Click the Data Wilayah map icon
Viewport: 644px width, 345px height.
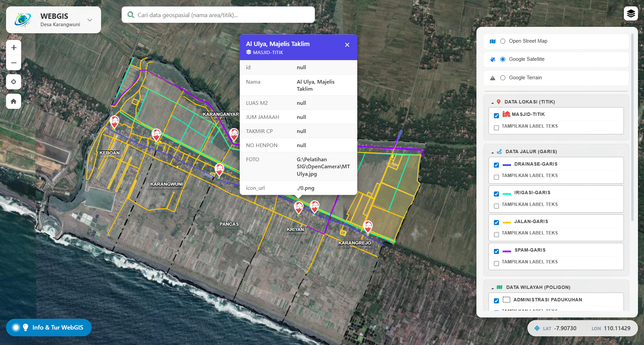pos(500,287)
